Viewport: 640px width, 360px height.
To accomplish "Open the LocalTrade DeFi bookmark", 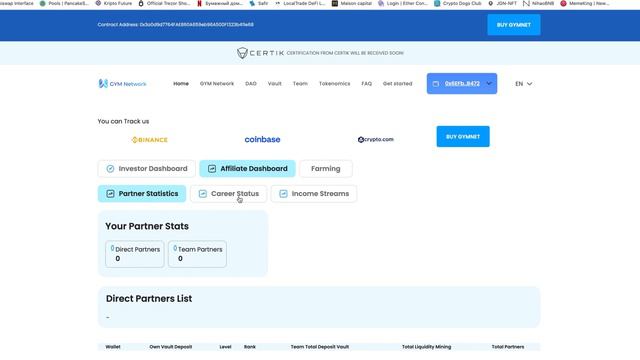I will coord(300,3).
